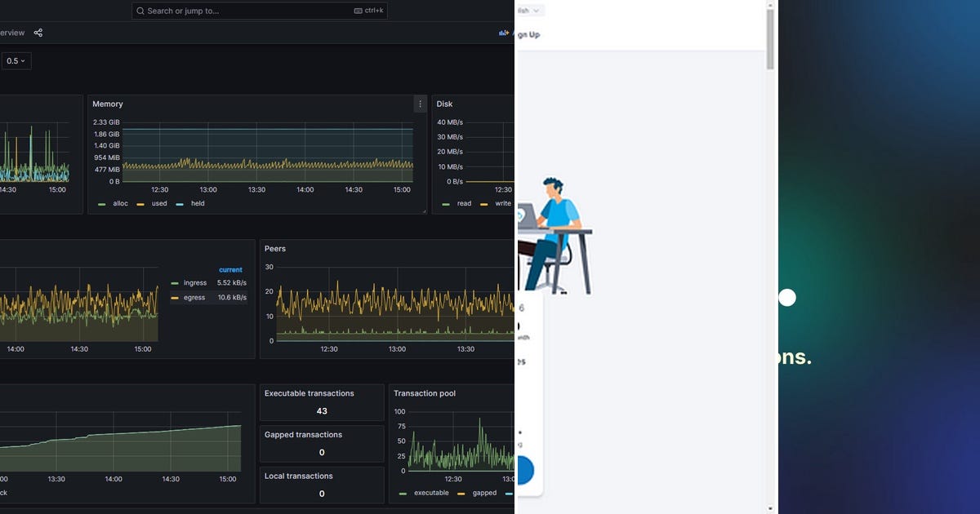Viewport: 980px width, 514px height.
Task: Click the write series color in Disk legend
Action: click(483, 204)
